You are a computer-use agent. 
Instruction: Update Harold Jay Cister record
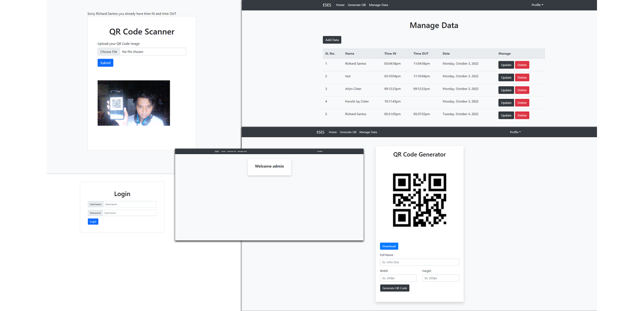pos(506,103)
